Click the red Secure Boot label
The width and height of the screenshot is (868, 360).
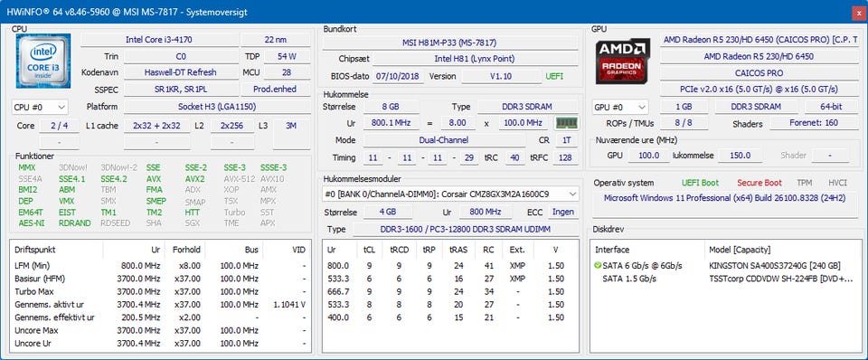[x=759, y=182]
